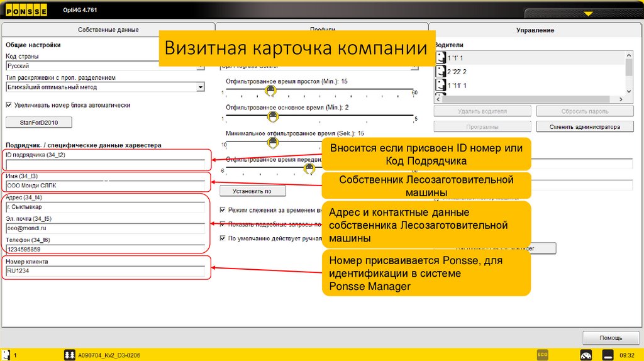Toggle automatic block number increase checkbox
Image resolution: width=644 pixels, height=361 pixels.
pyautogui.click(x=9, y=105)
